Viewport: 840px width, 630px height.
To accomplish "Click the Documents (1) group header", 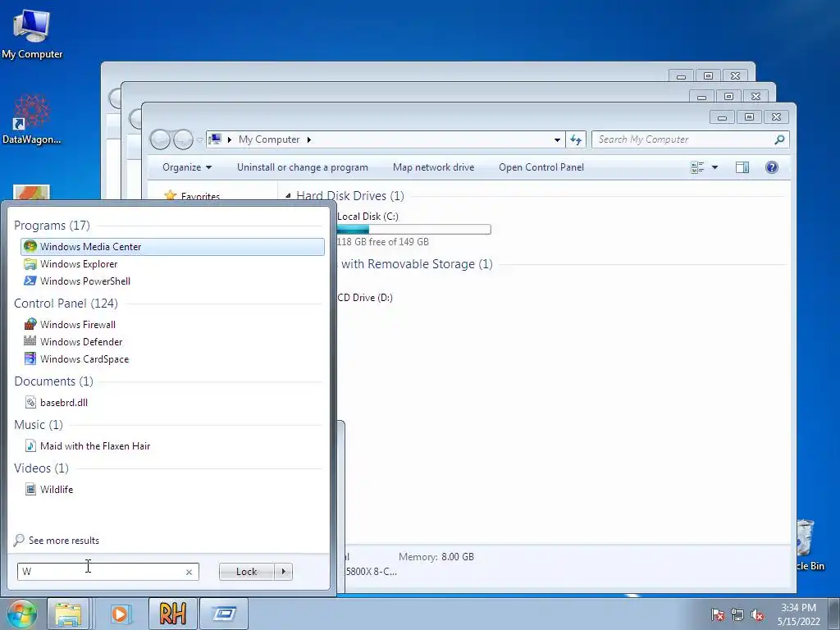I will pyautogui.click(x=53, y=381).
